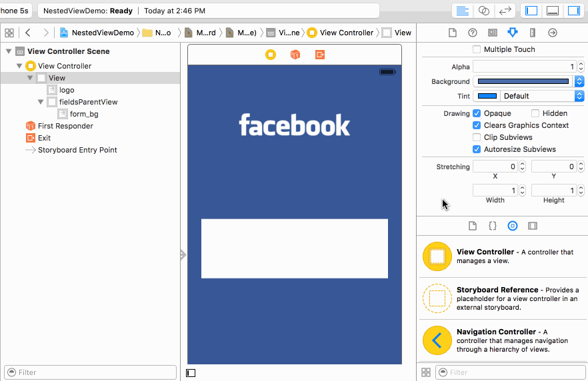Screen dimensions: 588x381
Task: Open the Attributes inspector
Action: [513, 33]
